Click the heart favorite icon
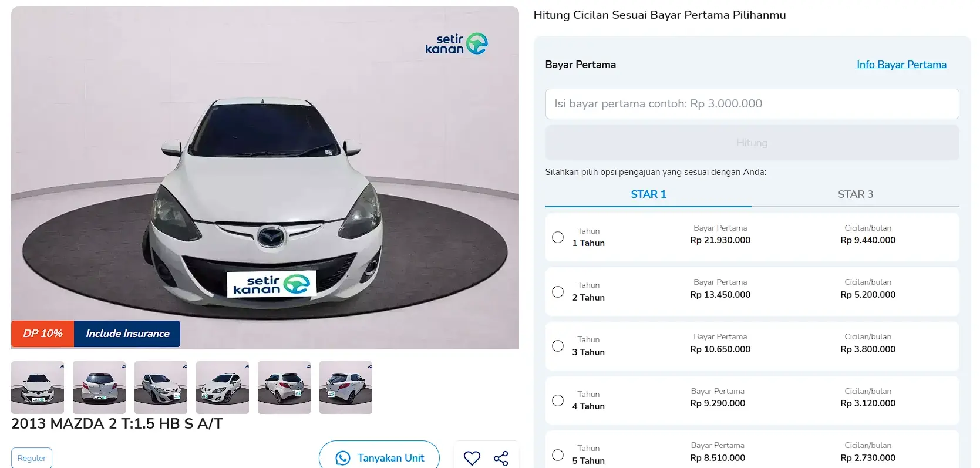The width and height of the screenshot is (980, 468). coord(472,458)
